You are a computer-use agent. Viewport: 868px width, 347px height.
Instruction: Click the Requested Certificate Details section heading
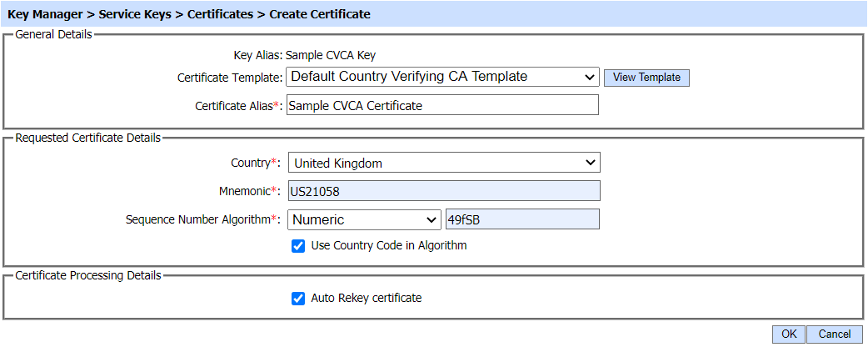point(88,138)
